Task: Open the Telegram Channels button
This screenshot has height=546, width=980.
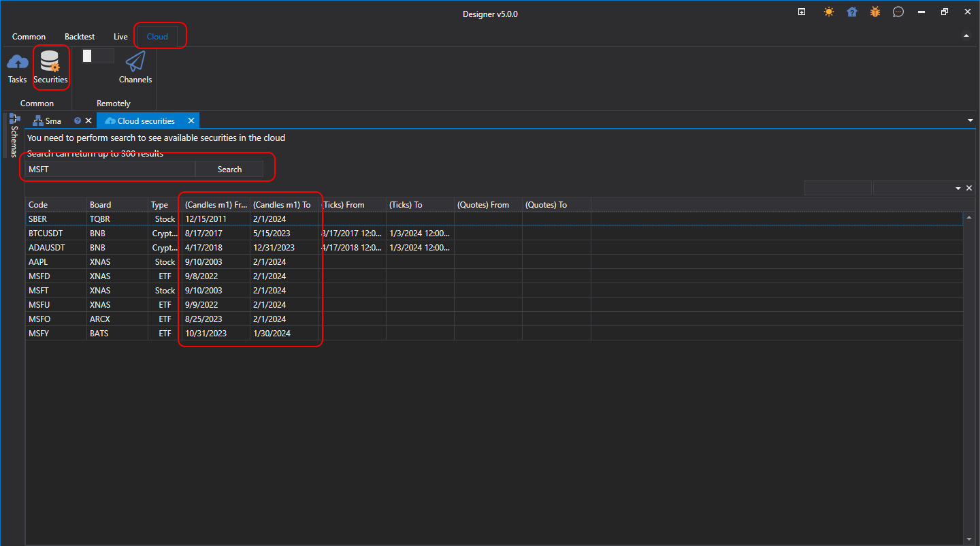Action: click(x=135, y=68)
